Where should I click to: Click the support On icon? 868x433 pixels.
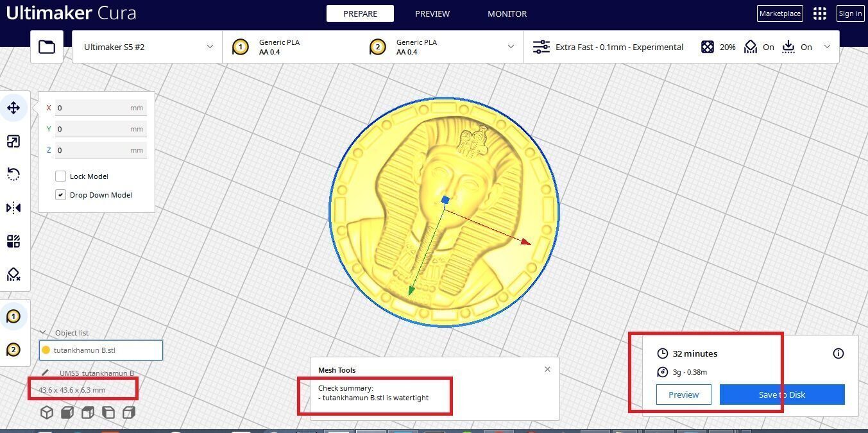(x=751, y=47)
